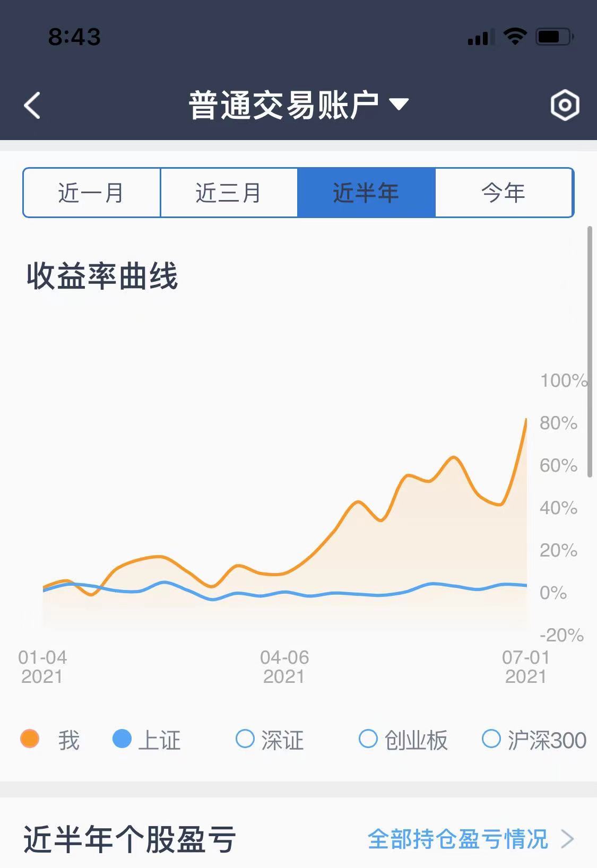This screenshot has width=597, height=868.
Task: Select the 近半年 time range tab
Action: pyautogui.click(x=366, y=193)
